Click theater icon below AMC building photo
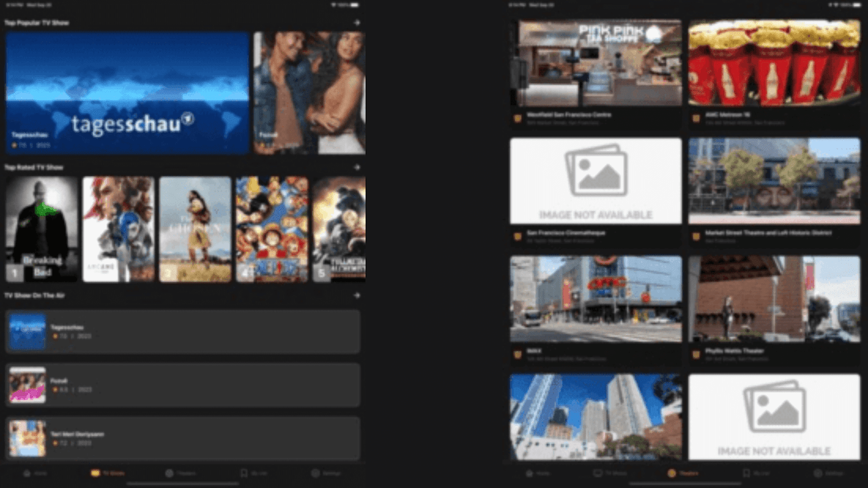 (518, 354)
